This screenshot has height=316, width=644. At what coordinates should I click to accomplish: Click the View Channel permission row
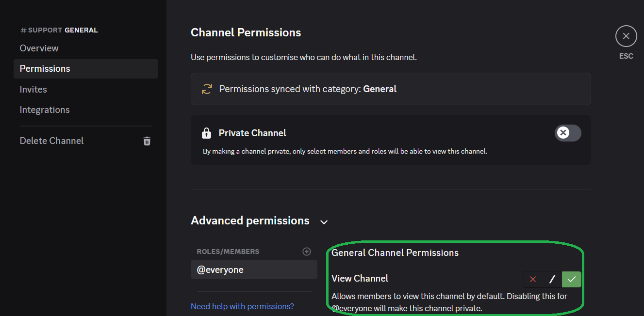[x=360, y=278]
